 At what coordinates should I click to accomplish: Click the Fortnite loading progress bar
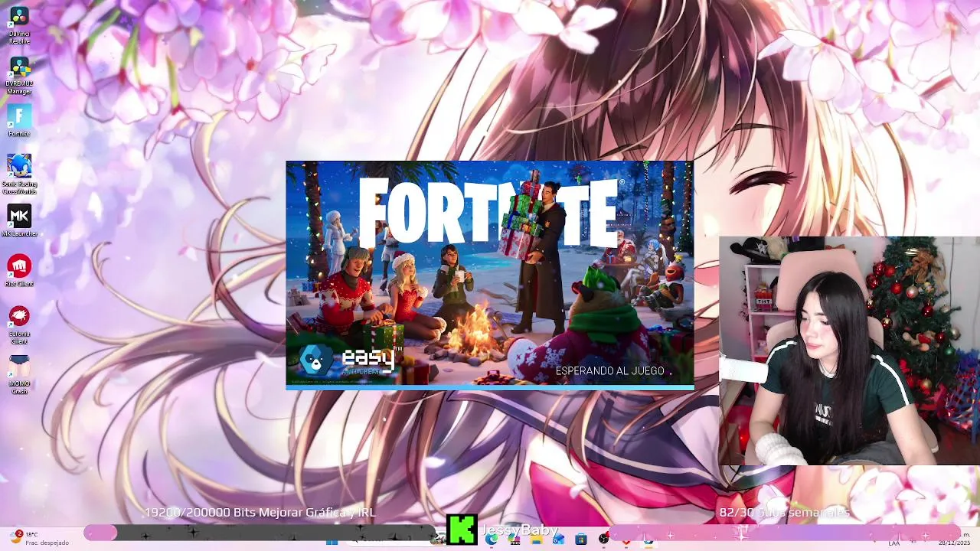click(x=490, y=387)
